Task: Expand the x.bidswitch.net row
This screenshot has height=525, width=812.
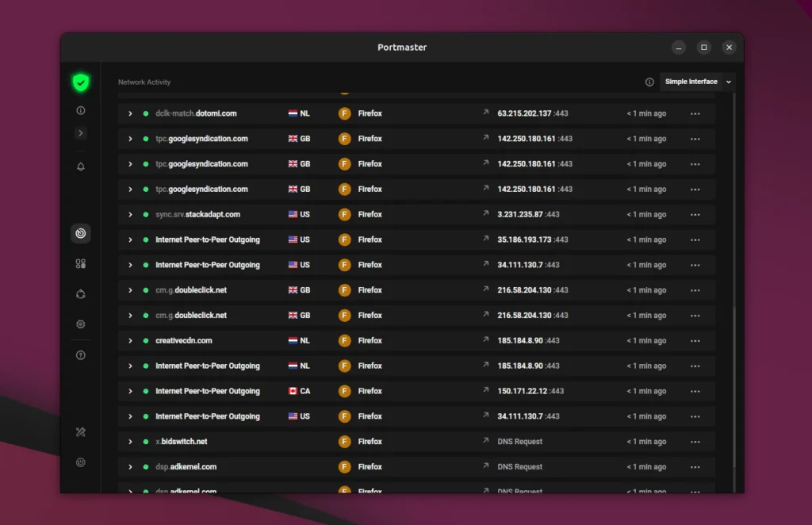Action: pyautogui.click(x=130, y=442)
